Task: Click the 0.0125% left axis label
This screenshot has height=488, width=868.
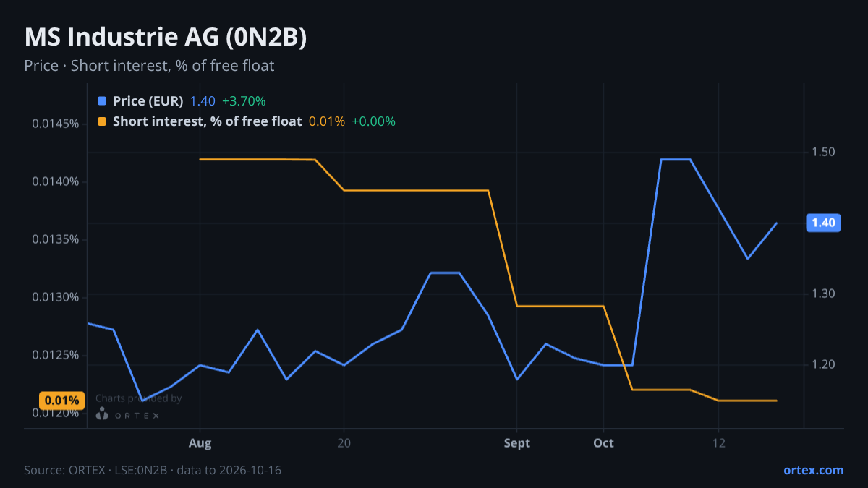Action: point(55,355)
